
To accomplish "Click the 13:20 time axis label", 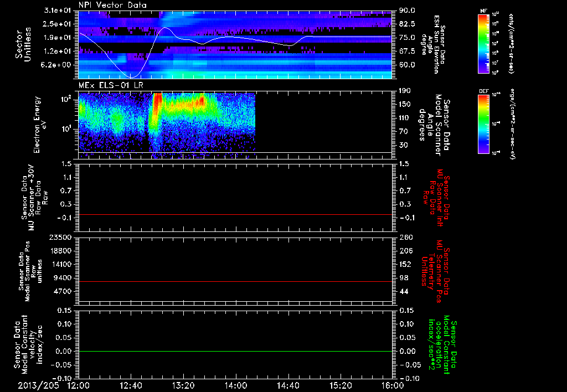I will point(183,385).
